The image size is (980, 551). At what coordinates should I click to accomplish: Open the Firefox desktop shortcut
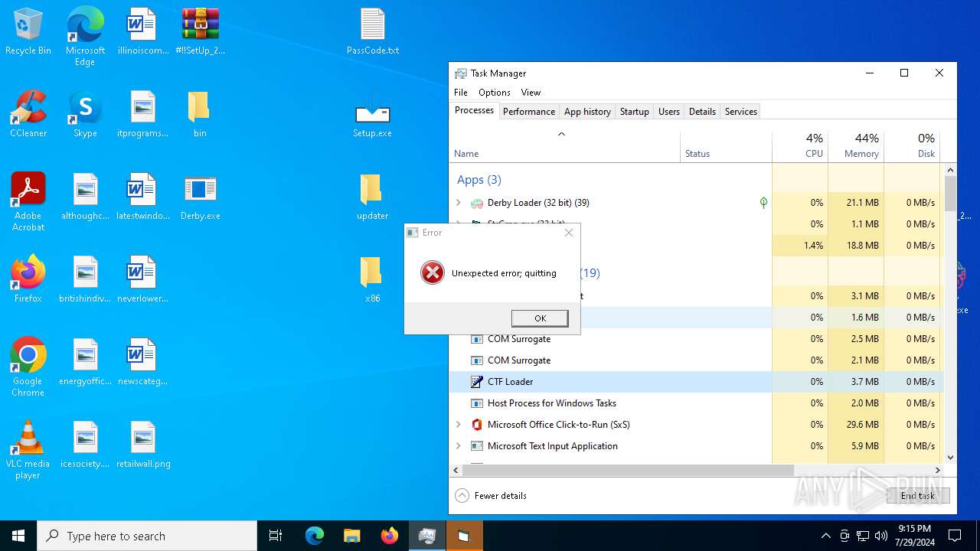28,279
